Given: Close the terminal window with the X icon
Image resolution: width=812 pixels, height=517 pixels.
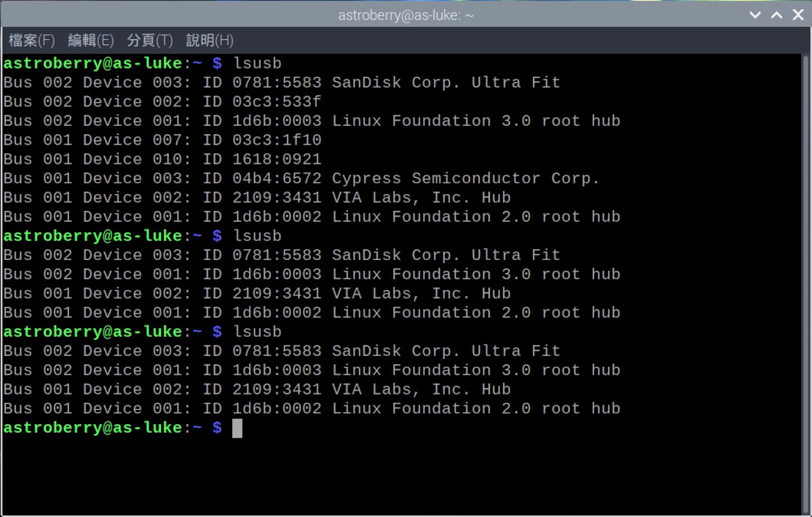Looking at the screenshot, I should (x=798, y=15).
